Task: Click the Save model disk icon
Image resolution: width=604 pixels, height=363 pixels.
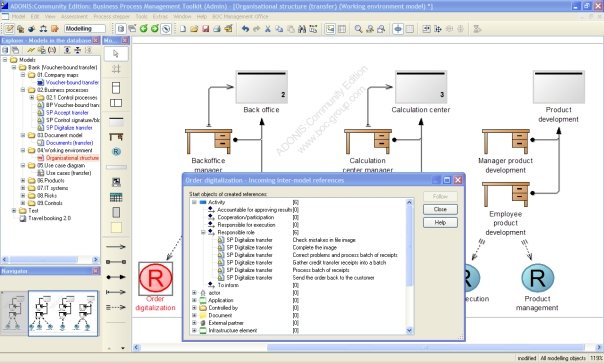Action: (205, 29)
